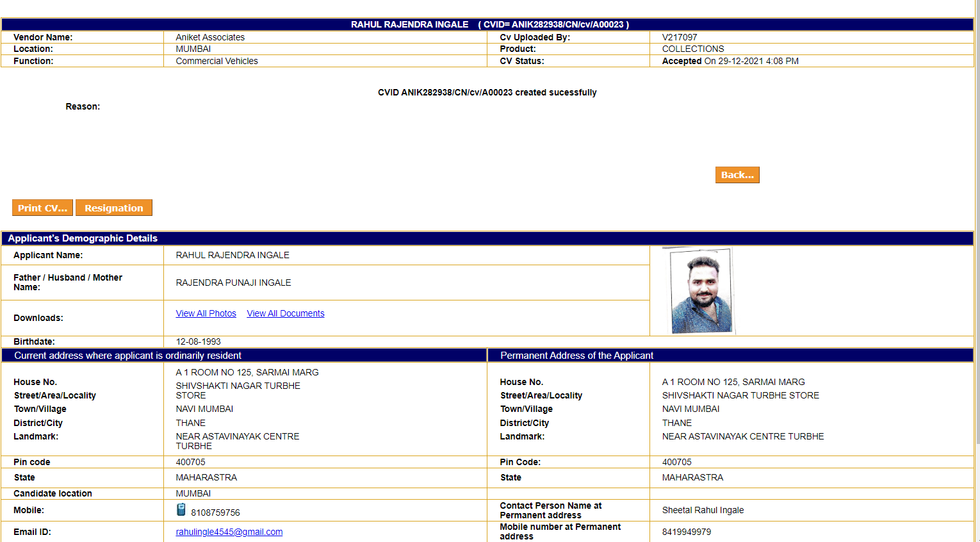Select the birthdate value 12-08-1993

coord(199,341)
